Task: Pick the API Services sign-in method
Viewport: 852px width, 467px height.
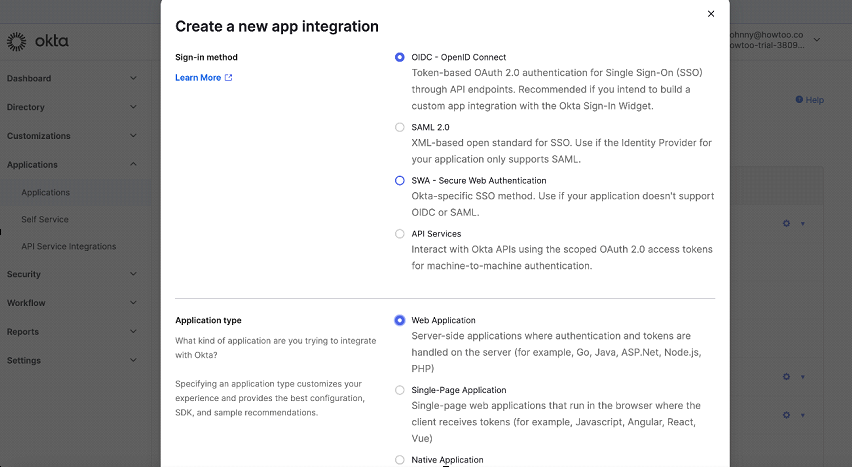Action: (400, 234)
